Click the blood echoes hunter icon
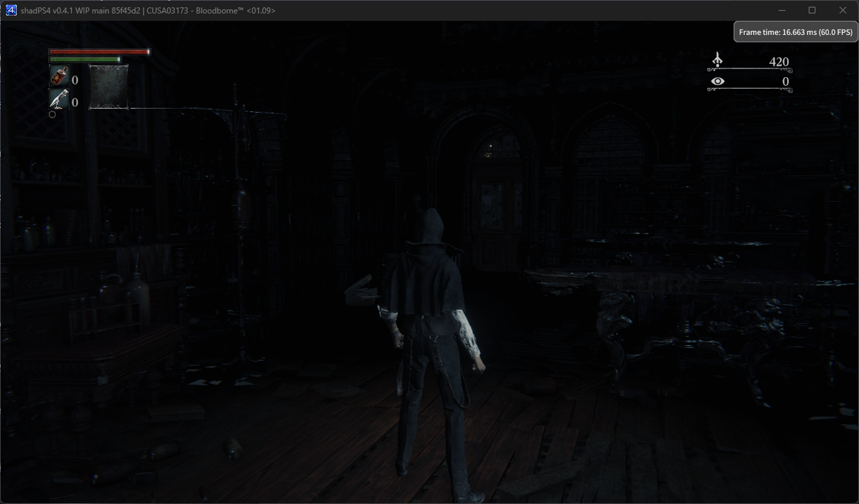859x504 pixels. click(717, 60)
